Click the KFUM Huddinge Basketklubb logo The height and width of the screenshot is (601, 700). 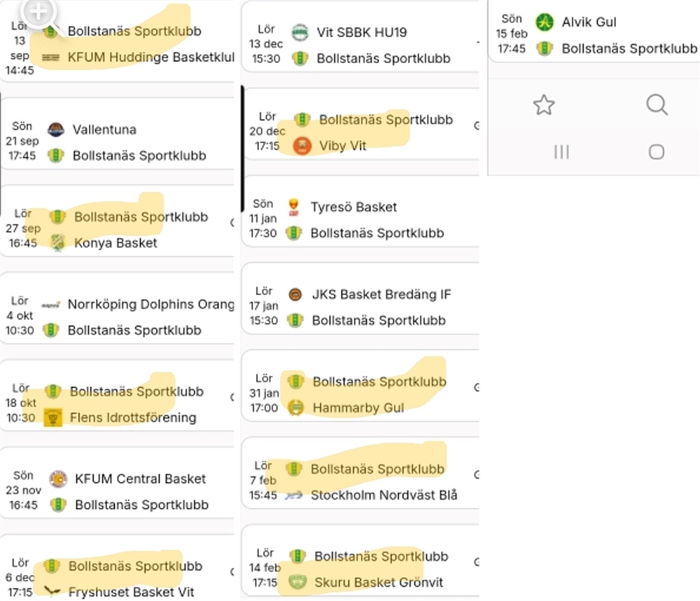[50, 57]
